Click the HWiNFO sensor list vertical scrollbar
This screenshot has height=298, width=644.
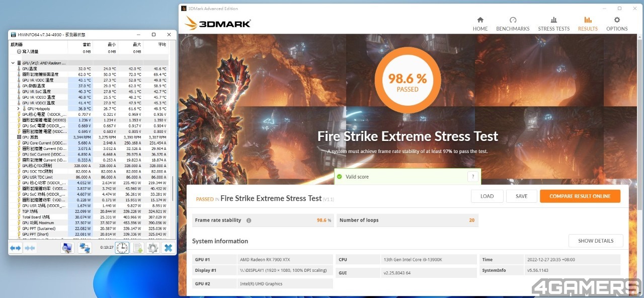(x=173, y=189)
